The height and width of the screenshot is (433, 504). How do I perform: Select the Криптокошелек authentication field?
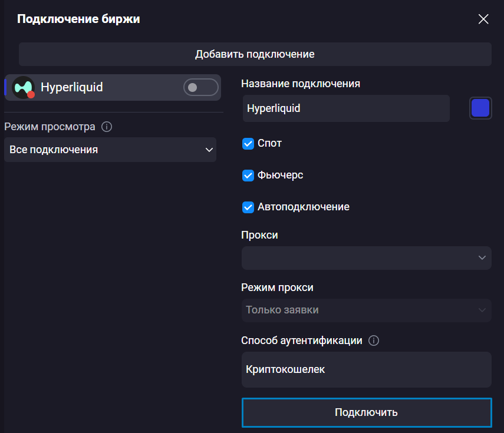coord(367,369)
